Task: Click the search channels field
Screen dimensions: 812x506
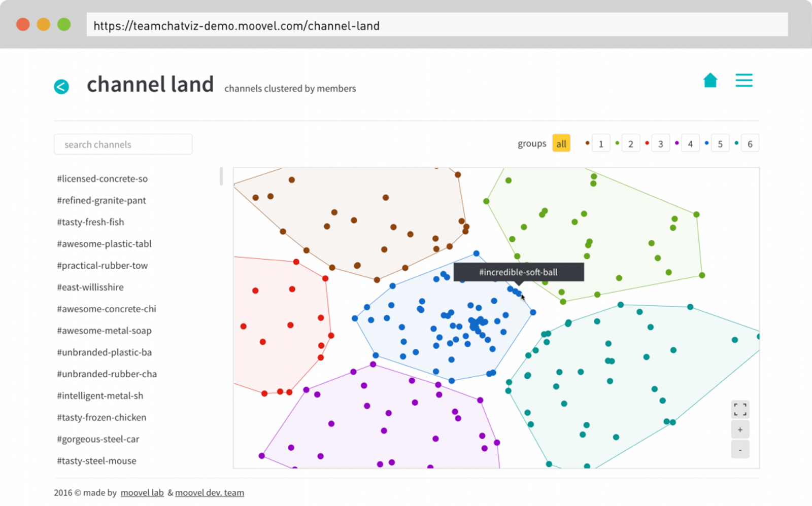Action: coord(123,144)
